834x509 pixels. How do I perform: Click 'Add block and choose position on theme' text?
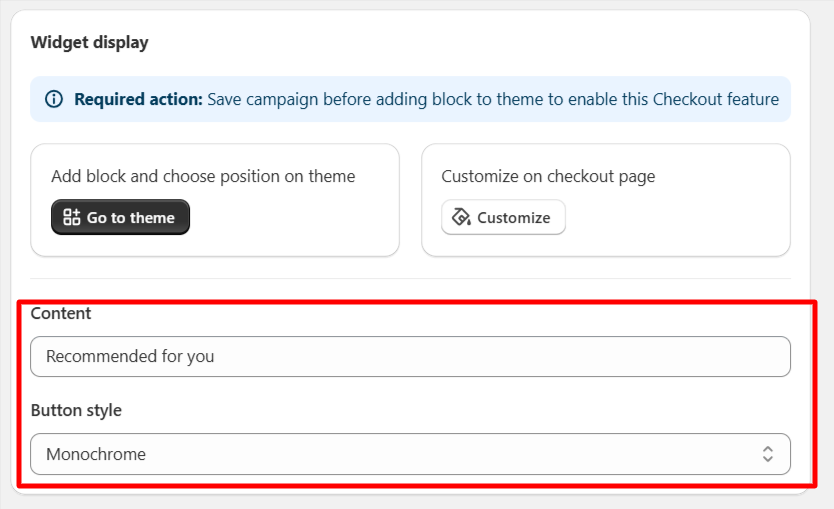point(203,176)
